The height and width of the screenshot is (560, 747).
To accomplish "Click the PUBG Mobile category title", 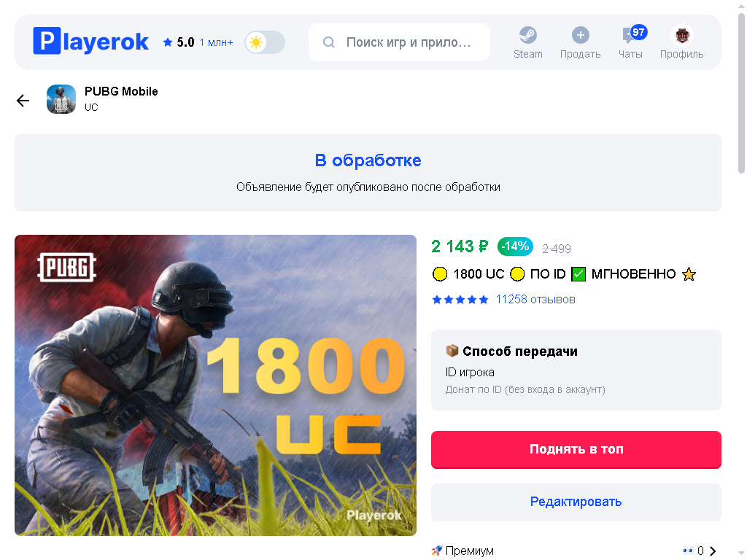I will [x=121, y=91].
